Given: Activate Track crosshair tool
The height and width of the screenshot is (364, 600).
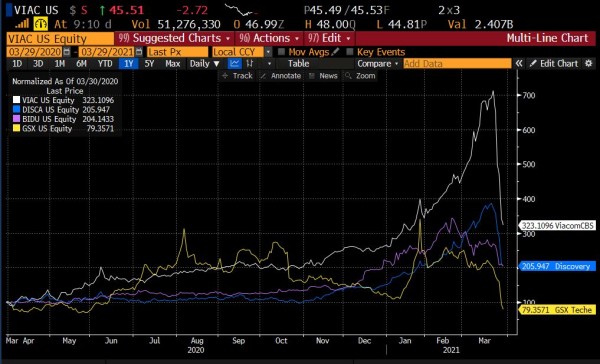Looking at the screenshot, I should coord(237,76).
